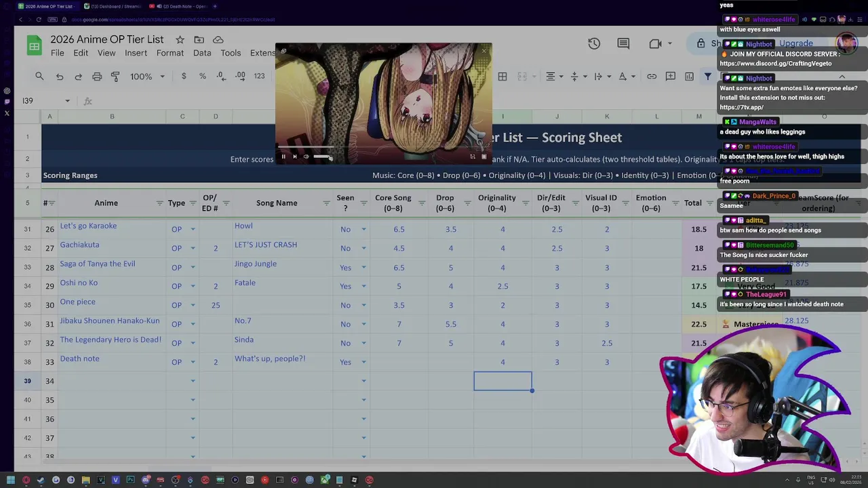Select column B header

(112, 117)
